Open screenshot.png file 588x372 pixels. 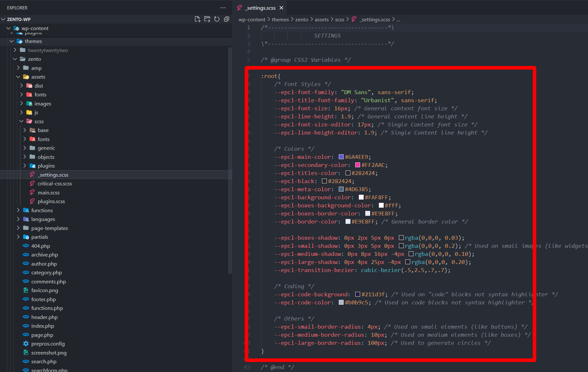(x=48, y=353)
